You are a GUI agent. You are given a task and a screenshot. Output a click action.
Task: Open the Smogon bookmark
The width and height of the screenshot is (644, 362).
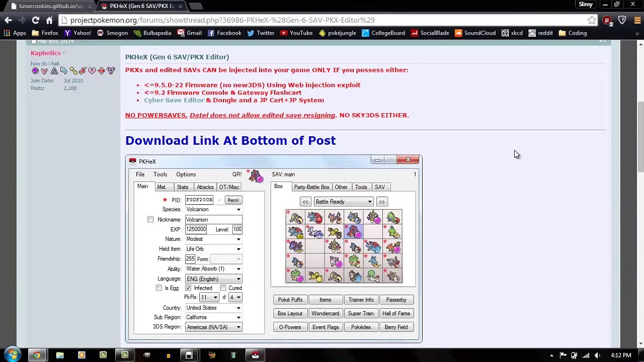click(112, 33)
